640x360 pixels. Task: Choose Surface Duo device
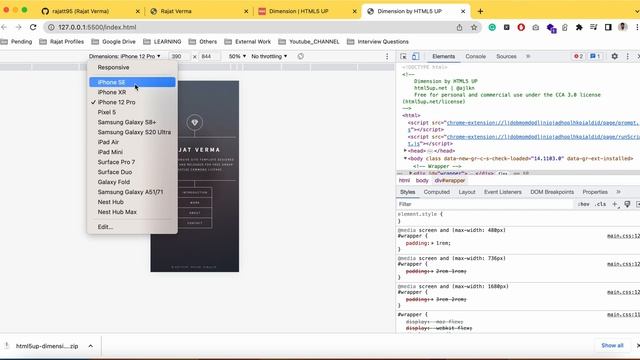tap(132, 172)
